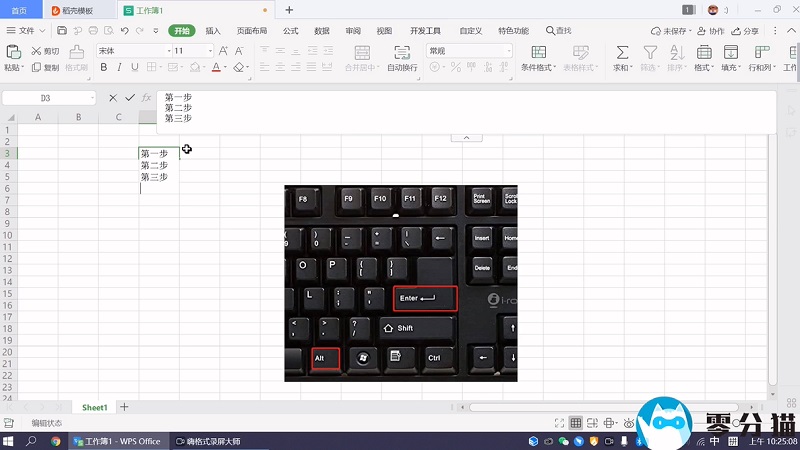Expand the number format dropdown (常规)
Screen dimensions: 800x450
[x=468, y=51]
